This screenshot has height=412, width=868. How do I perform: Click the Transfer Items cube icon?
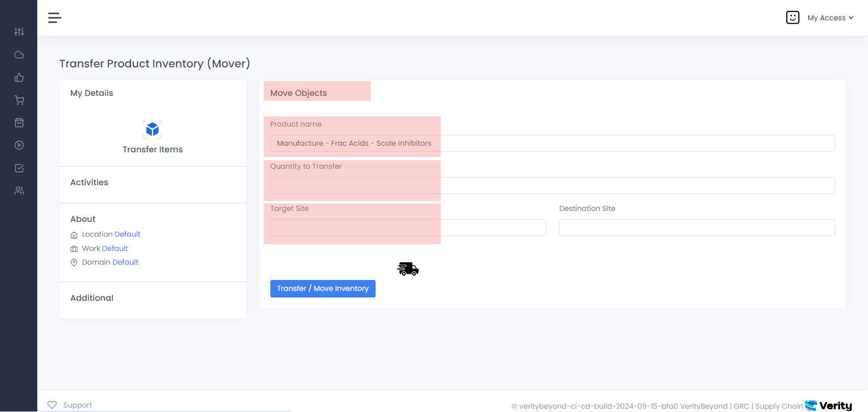tap(152, 129)
